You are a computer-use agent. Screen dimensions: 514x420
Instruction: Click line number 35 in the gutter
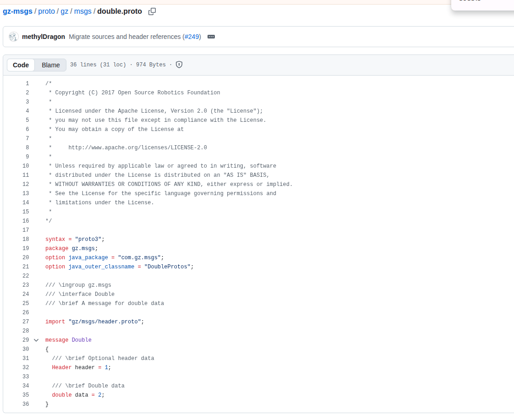[x=26, y=395]
